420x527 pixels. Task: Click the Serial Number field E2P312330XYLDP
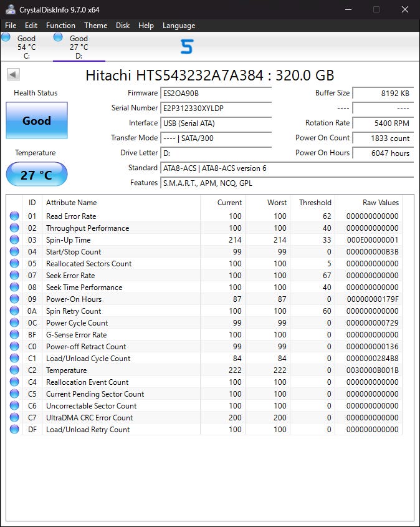216,109
